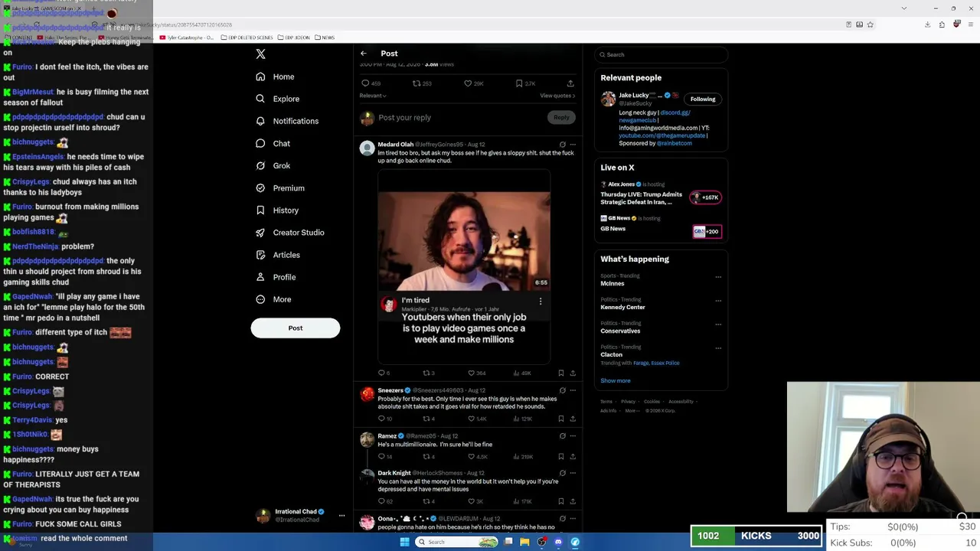Go to Home in sidebar
Screen dimensions: 980x551
click(x=275, y=77)
